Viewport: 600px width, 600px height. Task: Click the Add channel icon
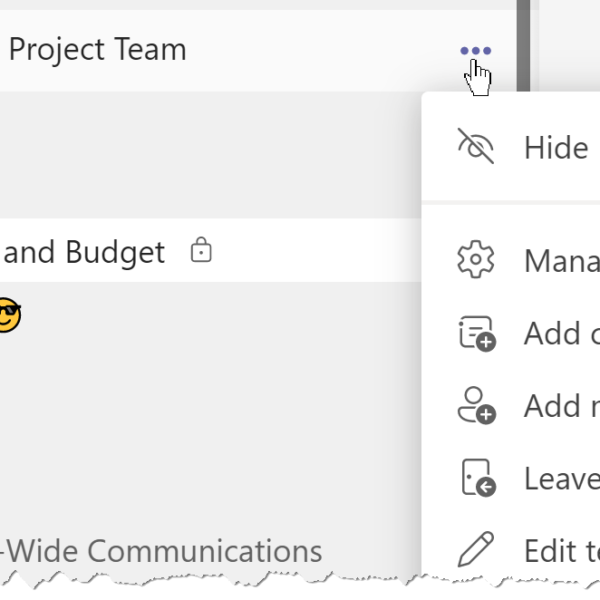[477, 333]
